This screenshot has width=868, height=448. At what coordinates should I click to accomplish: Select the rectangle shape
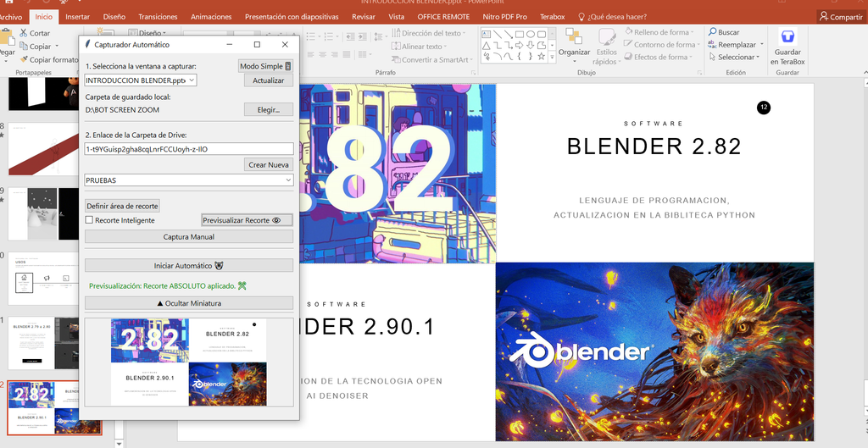(x=520, y=34)
